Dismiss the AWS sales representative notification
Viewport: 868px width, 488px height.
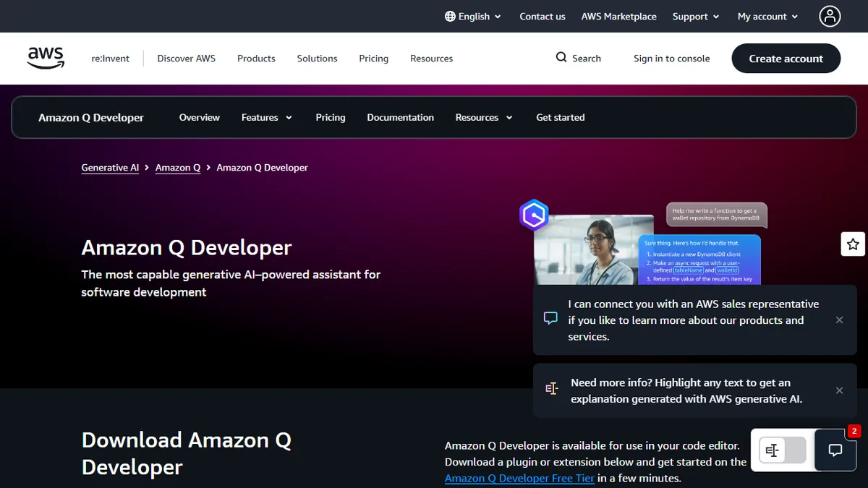839,320
